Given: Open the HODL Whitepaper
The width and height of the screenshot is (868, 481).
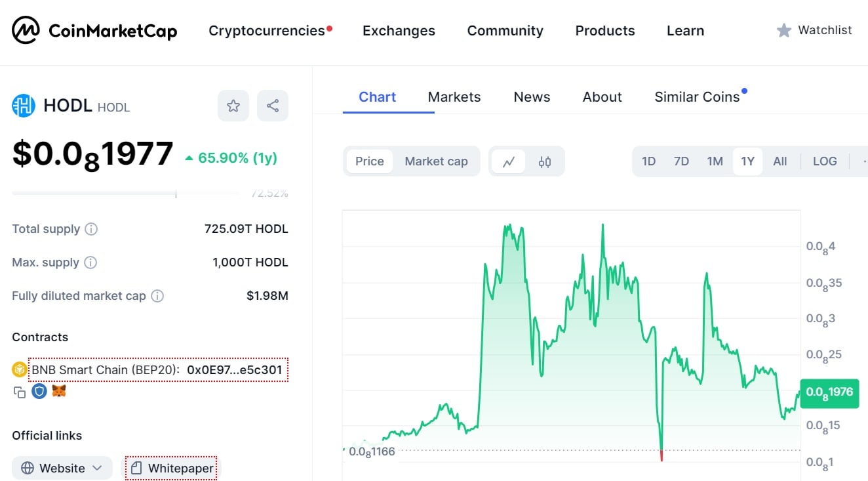Looking at the screenshot, I should coord(172,468).
